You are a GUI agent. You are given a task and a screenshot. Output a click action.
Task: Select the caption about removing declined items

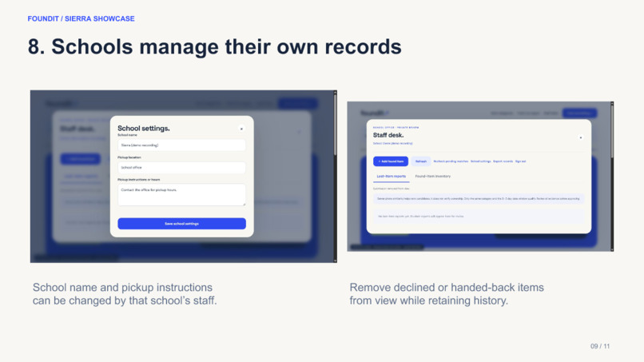tap(447, 294)
